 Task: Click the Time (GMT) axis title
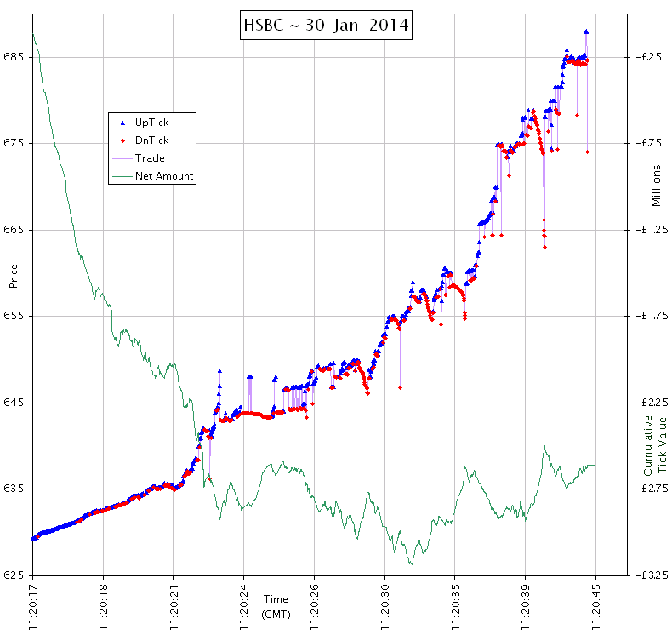[x=276, y=607]
